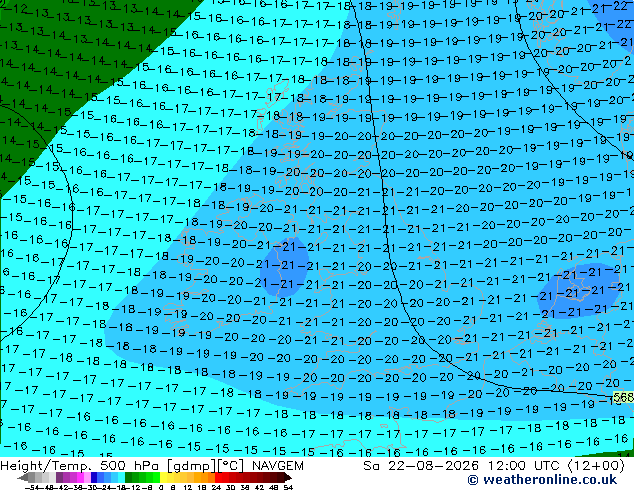
Task: Click the left arrow tip of color legend
Action: [x=19, y=478]
